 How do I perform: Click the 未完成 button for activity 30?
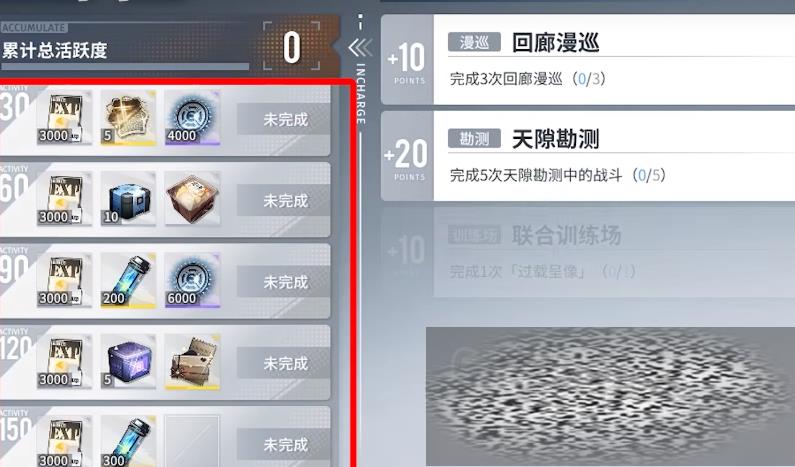tap(284, 119)
